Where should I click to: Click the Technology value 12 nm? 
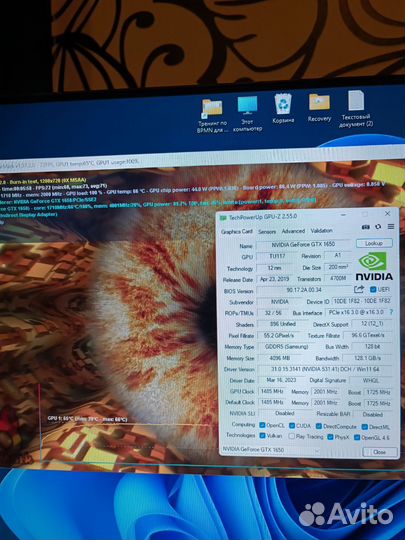coord(274,268)
